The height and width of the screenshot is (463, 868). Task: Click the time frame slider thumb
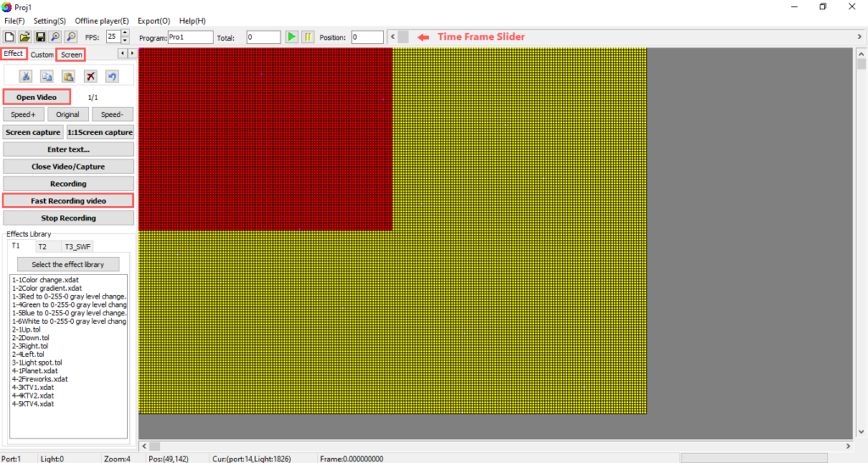403,37
